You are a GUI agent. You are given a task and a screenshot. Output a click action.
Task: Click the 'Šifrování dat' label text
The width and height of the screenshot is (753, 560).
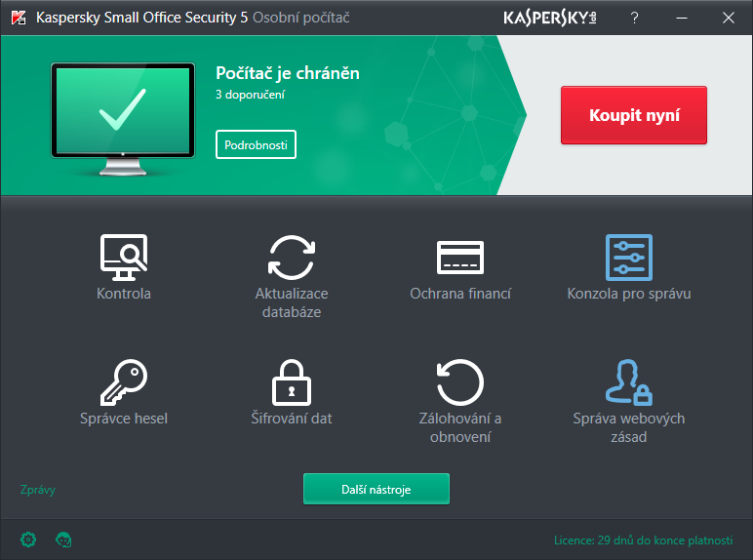click(x=292, y=419)
